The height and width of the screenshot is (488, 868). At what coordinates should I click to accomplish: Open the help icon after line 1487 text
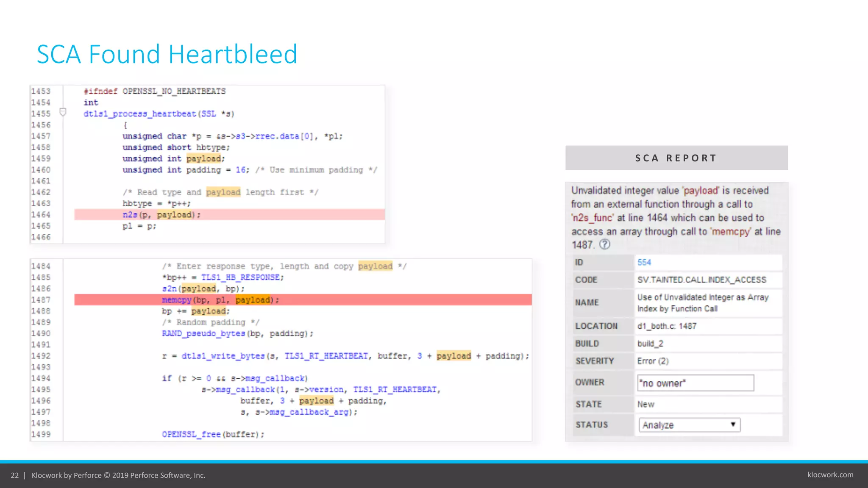[605, 244]
